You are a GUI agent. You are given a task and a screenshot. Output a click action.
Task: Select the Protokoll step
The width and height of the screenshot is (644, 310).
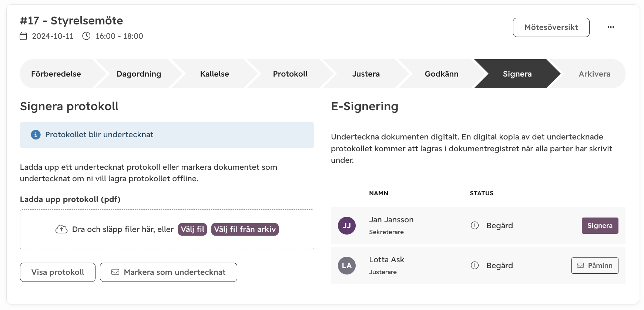pos(290,74)
